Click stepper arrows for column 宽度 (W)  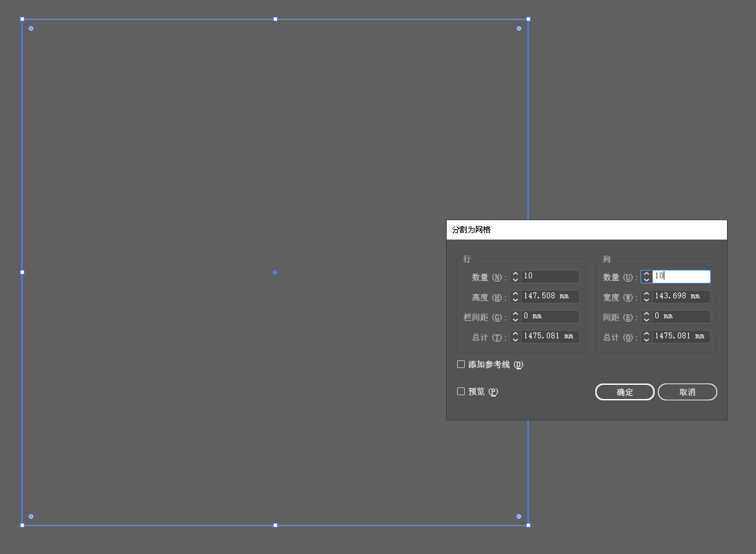(646, 296)
